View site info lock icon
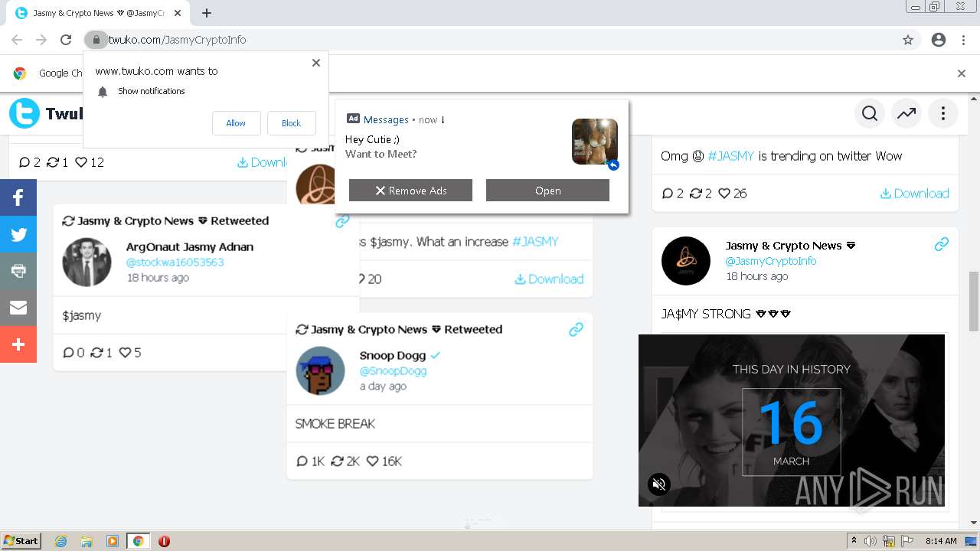This screenshot has height=551, width=980. pos(95,40)
